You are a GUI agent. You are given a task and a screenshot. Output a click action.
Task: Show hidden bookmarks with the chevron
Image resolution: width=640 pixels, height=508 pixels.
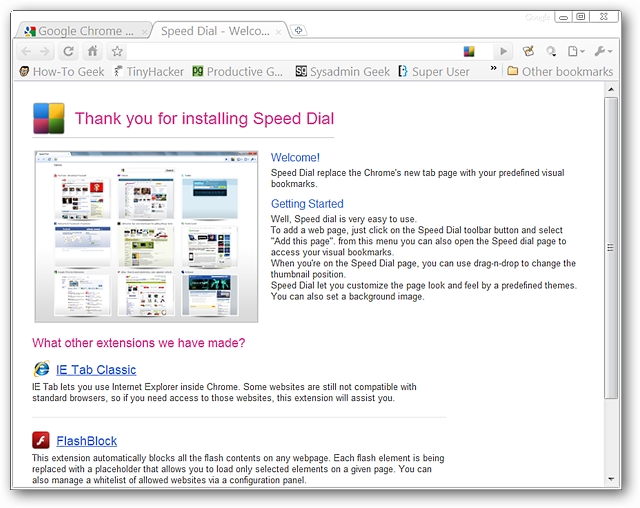tap(493, 68)
